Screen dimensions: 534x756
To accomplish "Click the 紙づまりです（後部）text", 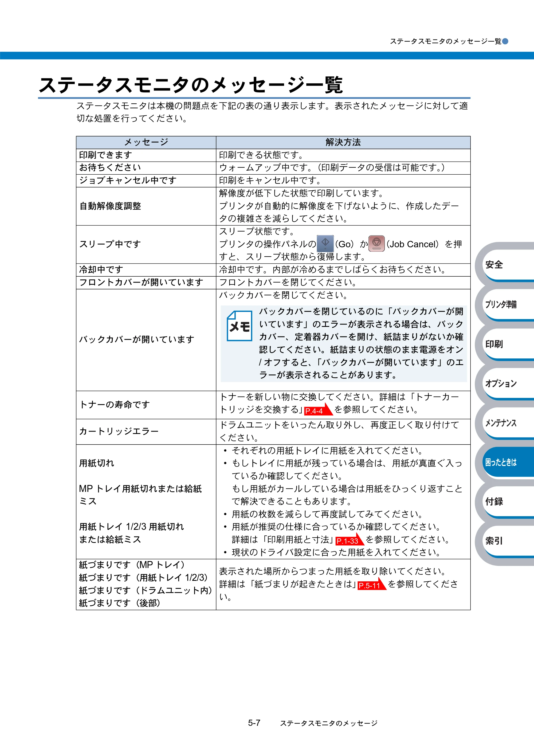I will (120, 603).
